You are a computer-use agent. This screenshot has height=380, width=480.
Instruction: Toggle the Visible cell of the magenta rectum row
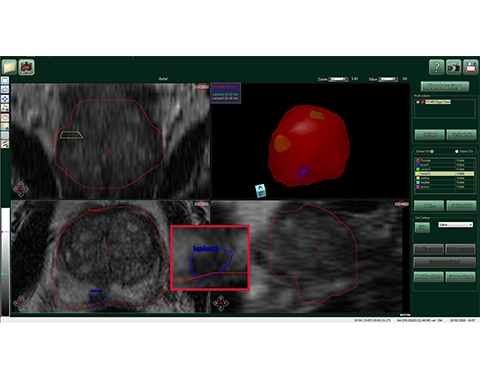(x=465, y=187)
